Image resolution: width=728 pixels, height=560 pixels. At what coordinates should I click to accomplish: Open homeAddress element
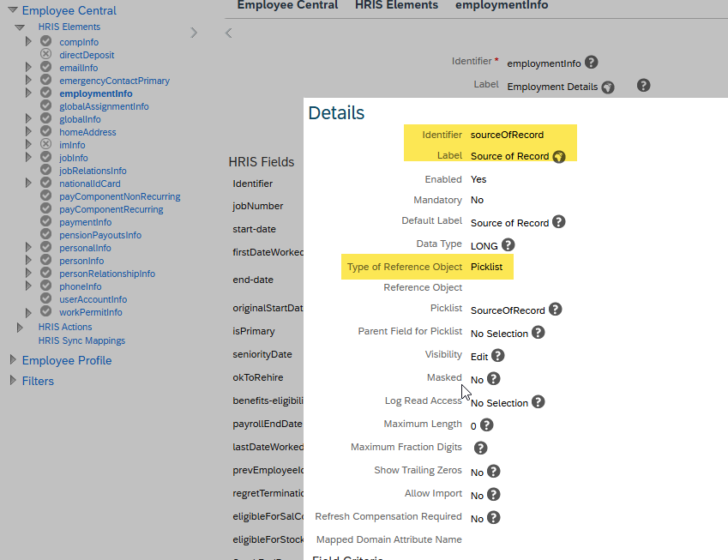(87, 132)
